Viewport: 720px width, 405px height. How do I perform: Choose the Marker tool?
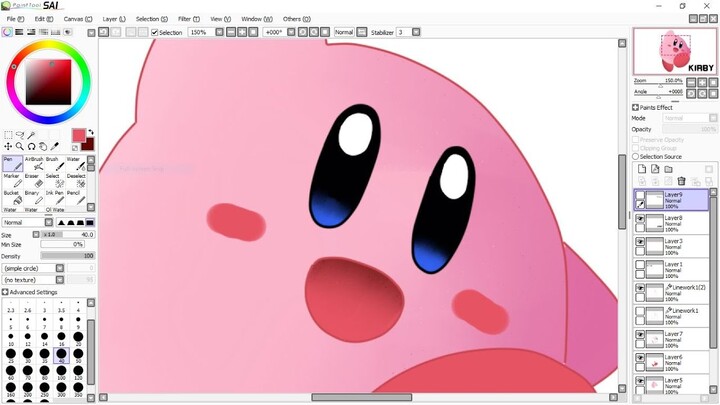pyautogui.click(x=12, y=181)
